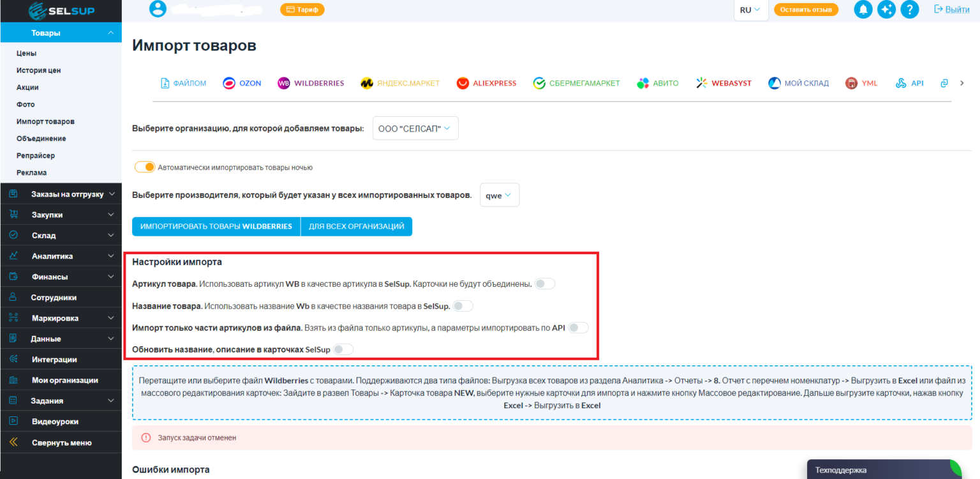980x479 pixels.
Task: Open the RU language dropdown
Action: 750,10
